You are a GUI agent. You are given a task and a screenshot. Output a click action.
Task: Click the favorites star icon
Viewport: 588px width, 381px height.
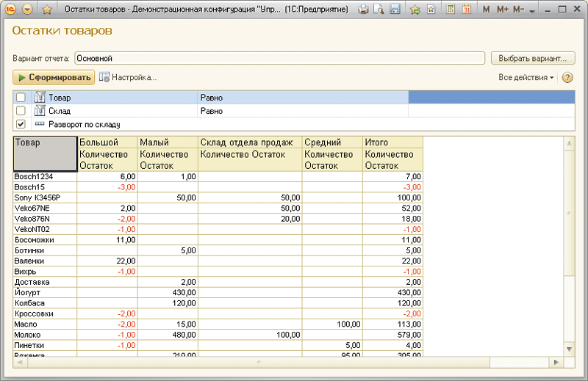point(46,10)
